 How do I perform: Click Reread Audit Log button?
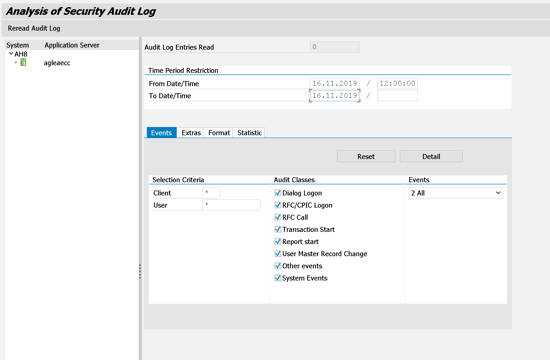click(34, 28)
